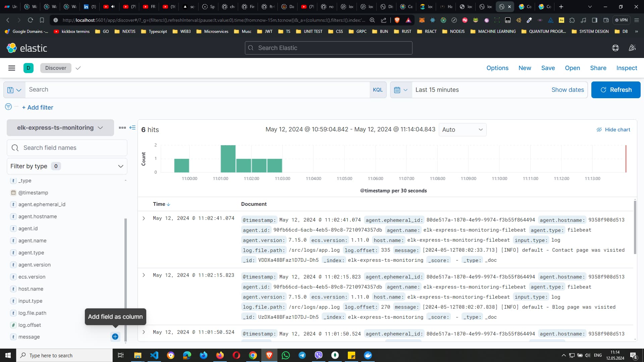The height and width of the screenshot is (362, 644).
Task: Toggle Hide chart visibility
Action: [613, 130]
